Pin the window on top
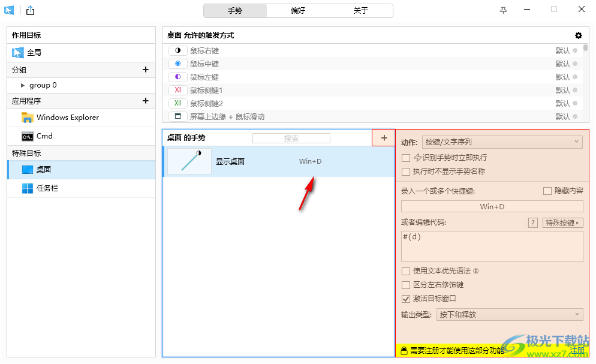 point(503,10)
